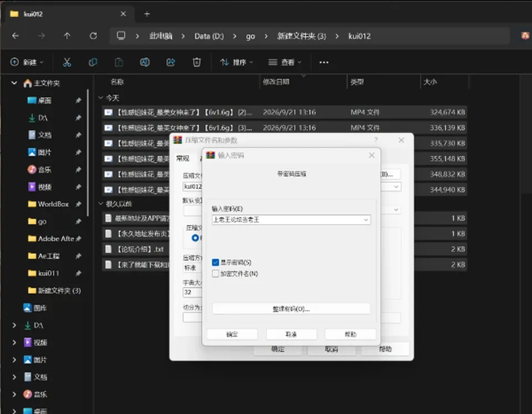Screen dimensions: 532x414
Task: Expand the 音乐 tree node chevron
Action: 14,394
